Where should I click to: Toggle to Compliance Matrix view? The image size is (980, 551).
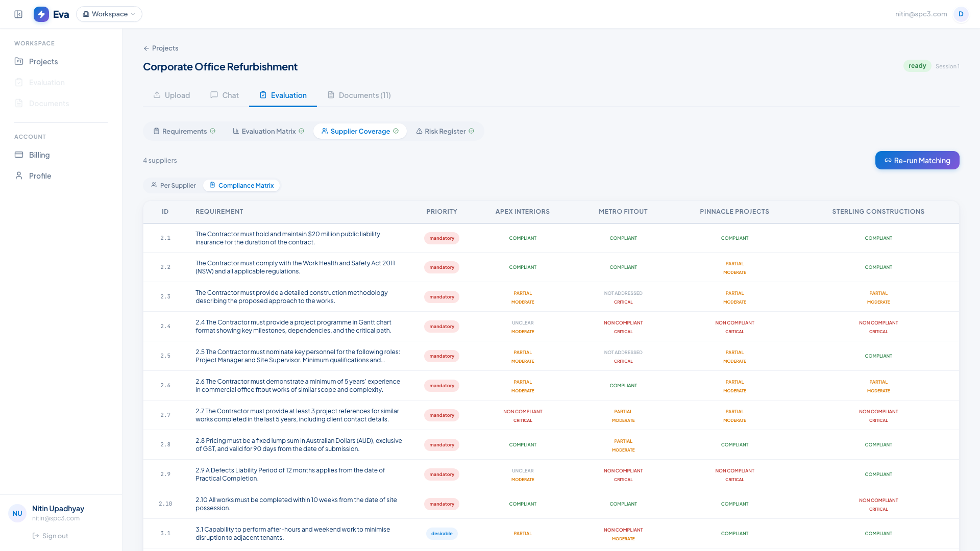pos(241,186)
